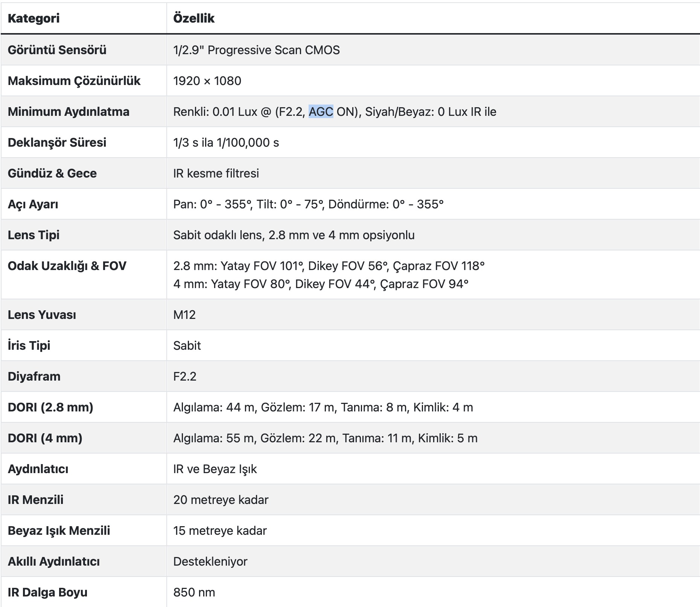Select the Minimum Aydınlatma label

point(68,112)
